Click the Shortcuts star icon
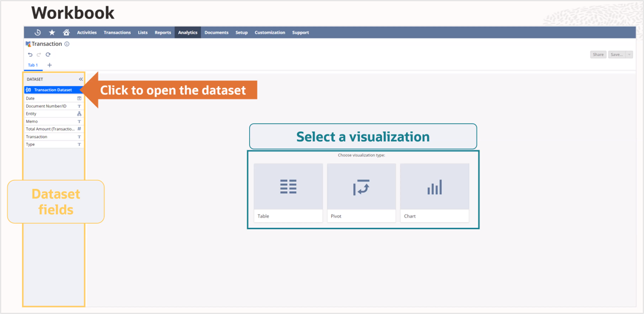 (52, 32)
